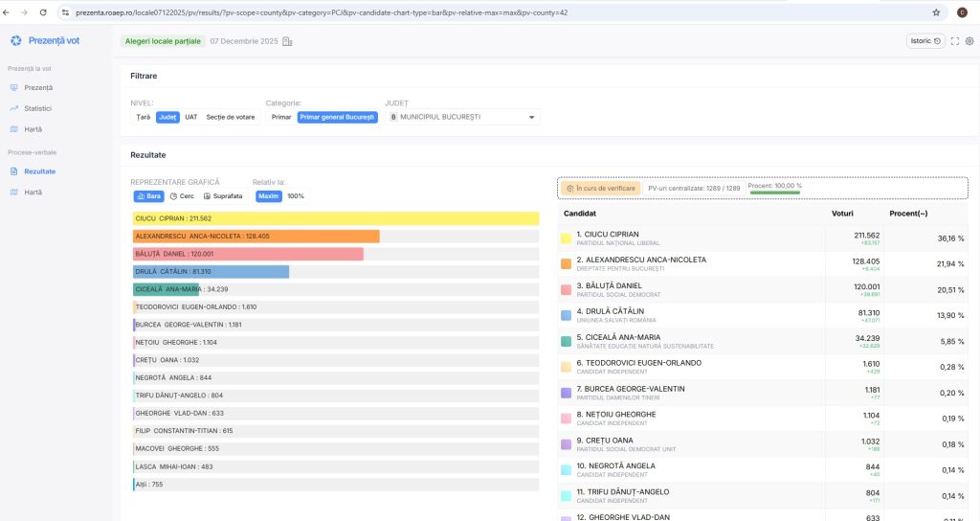Click the În curs de verificare badge
This screenshot has width=980, height=521.
[600, 188]
